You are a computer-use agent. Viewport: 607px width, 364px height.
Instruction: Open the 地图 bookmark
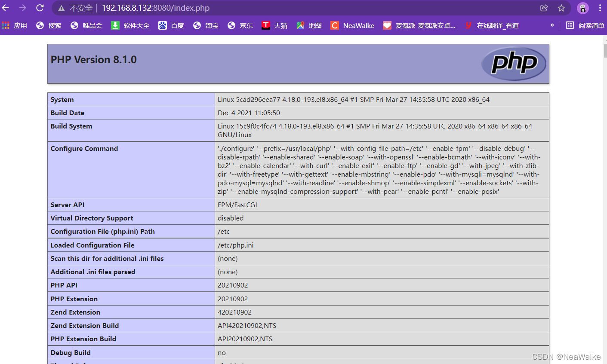coord(309,26)
